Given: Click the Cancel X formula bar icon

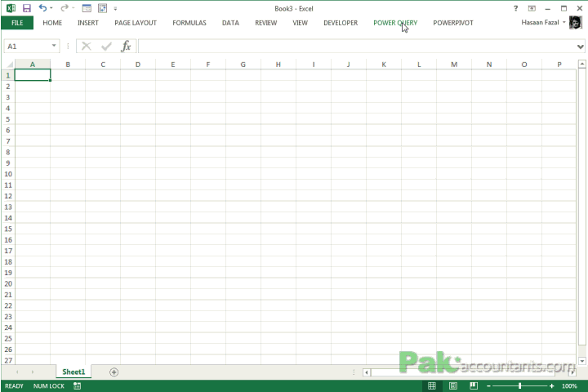Looking at the screenshot, I should pyautogui.click(x=87, y=46).
